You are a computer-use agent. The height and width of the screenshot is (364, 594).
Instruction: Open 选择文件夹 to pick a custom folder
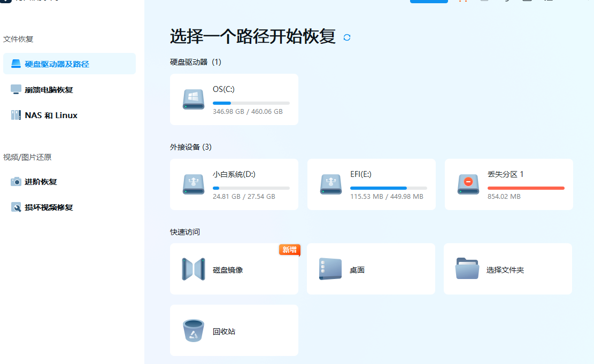click(507, 269)
